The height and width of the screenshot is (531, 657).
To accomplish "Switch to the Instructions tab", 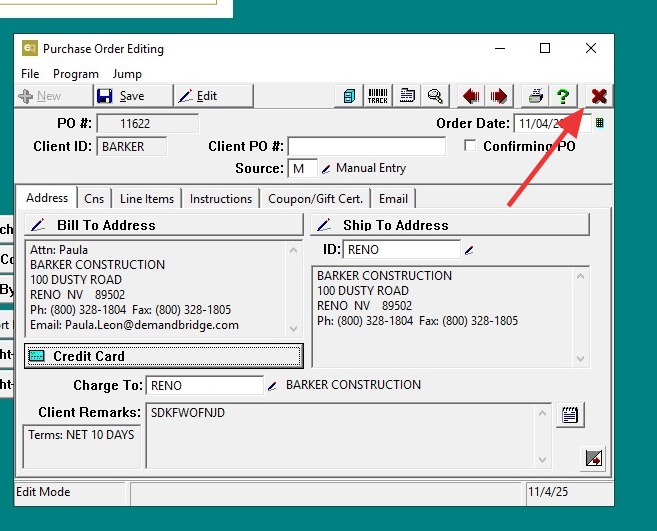I will pyautogui.click(x=221, y=199).
